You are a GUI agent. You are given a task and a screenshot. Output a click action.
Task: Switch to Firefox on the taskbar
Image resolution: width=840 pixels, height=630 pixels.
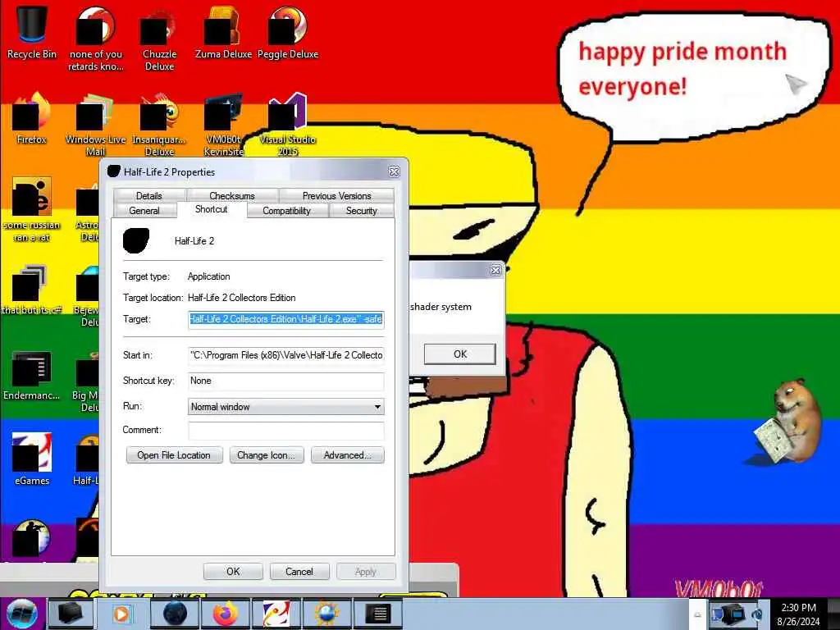coord(226,614)
